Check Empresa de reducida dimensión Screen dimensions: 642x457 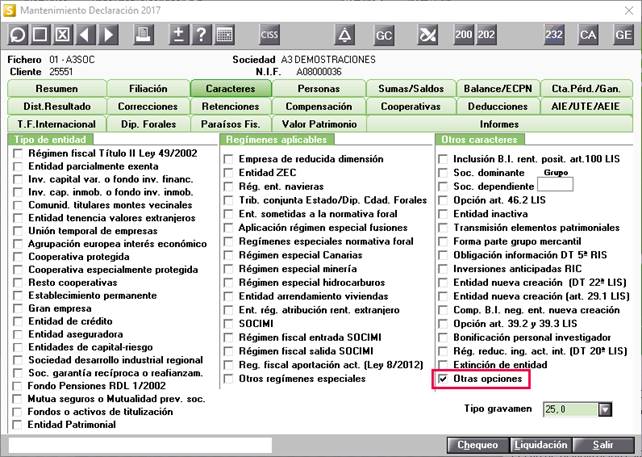pos(228,159)
